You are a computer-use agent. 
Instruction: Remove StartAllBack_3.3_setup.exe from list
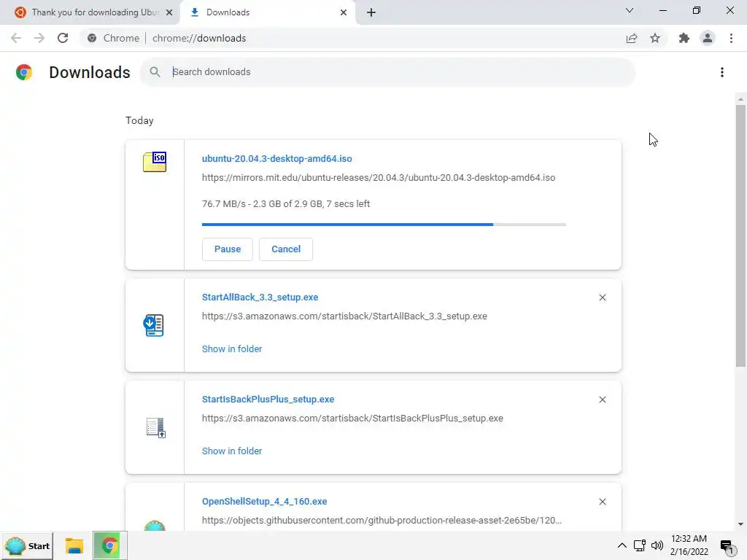tap(603, 297)
